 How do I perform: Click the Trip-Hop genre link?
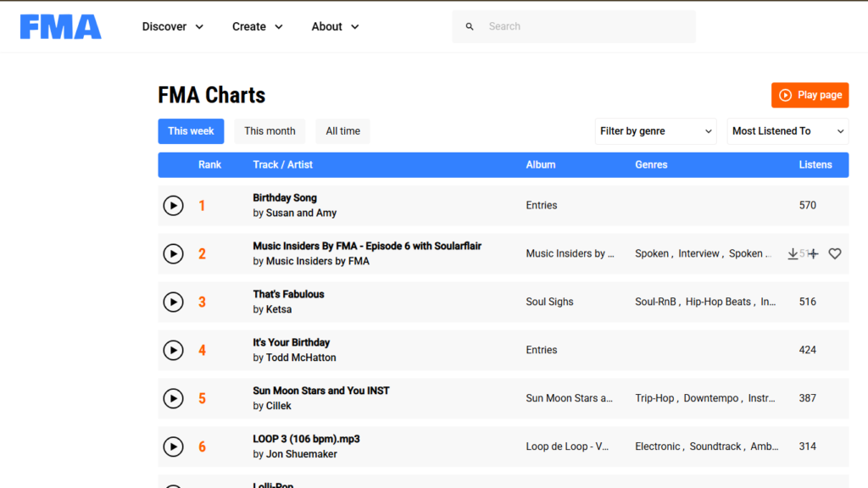(654, 398)
